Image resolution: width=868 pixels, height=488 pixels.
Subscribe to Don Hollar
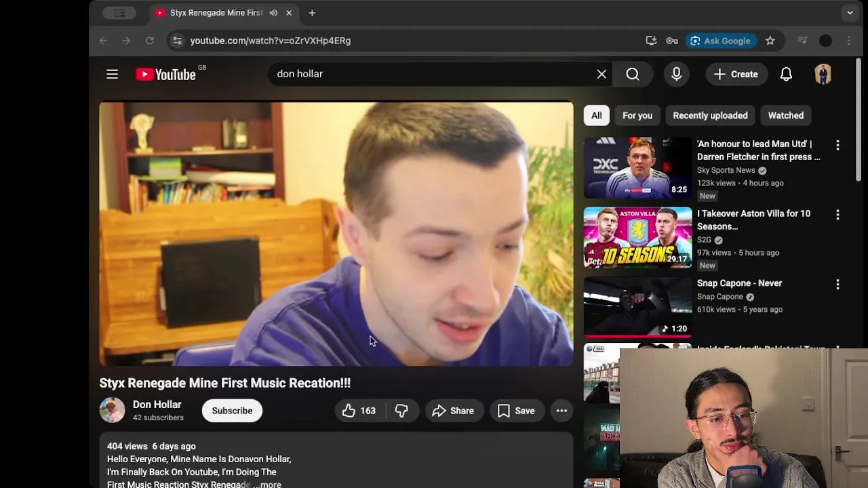(x=232, y=411)
